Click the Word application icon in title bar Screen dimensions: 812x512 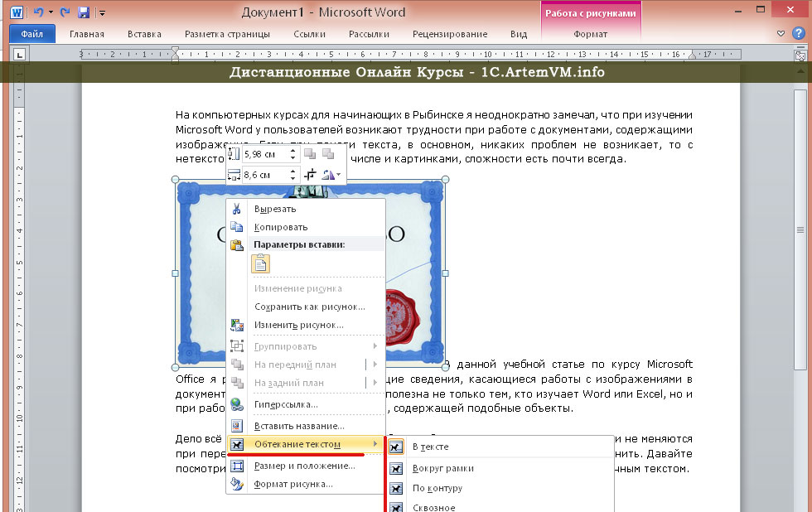click(17, 12)
